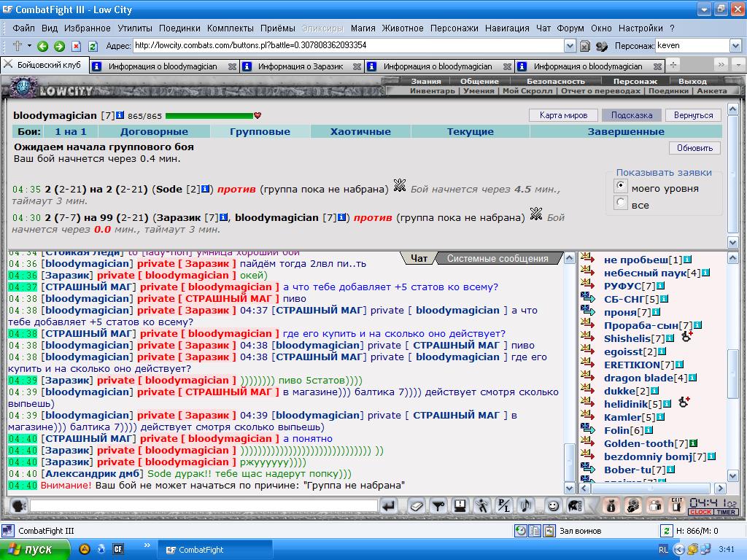
Task: Click the cross icon on address toolbar
Action: tap(18, 46)
